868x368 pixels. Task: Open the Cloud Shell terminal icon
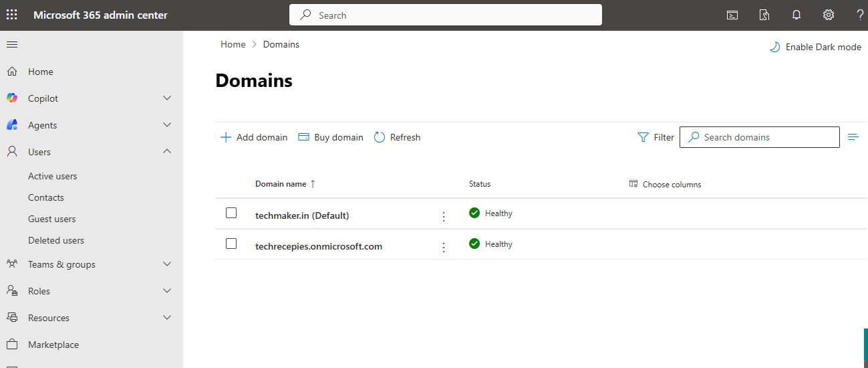tap(732, 15)
